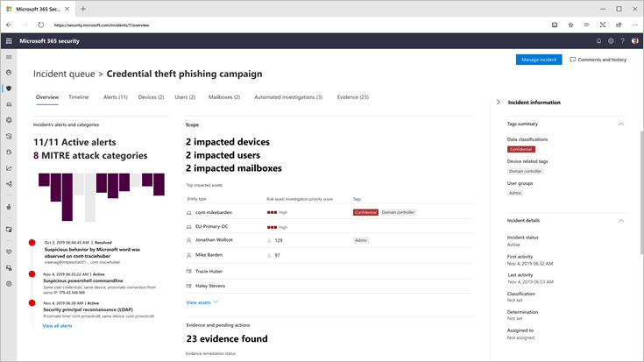Screen dimensions: 644x362
Task: Open the View all alerts link
Action: coord(57,326)
